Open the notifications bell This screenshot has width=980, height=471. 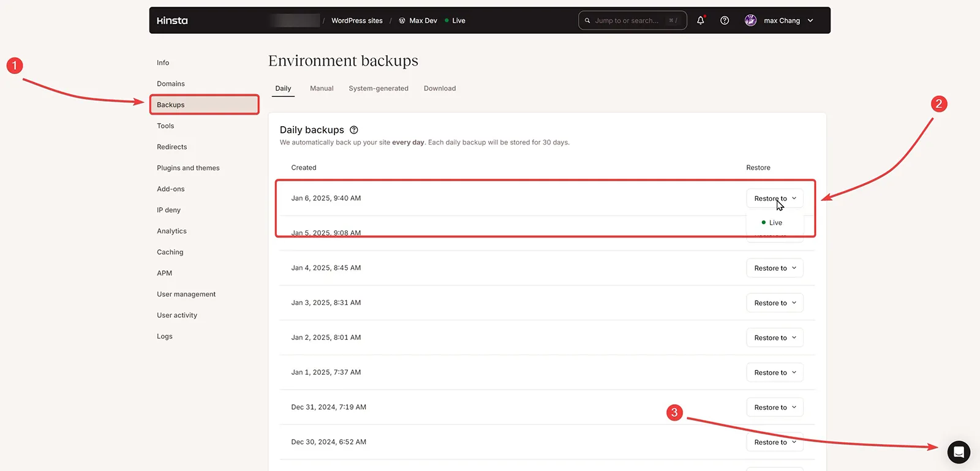pyautogui.click(x=701, y=20)
